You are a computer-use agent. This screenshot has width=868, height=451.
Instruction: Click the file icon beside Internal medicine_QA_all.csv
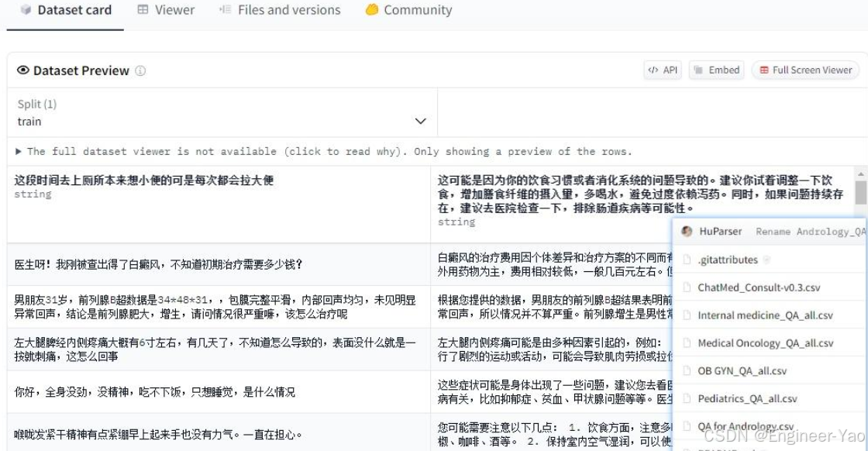tap(687, 315)
